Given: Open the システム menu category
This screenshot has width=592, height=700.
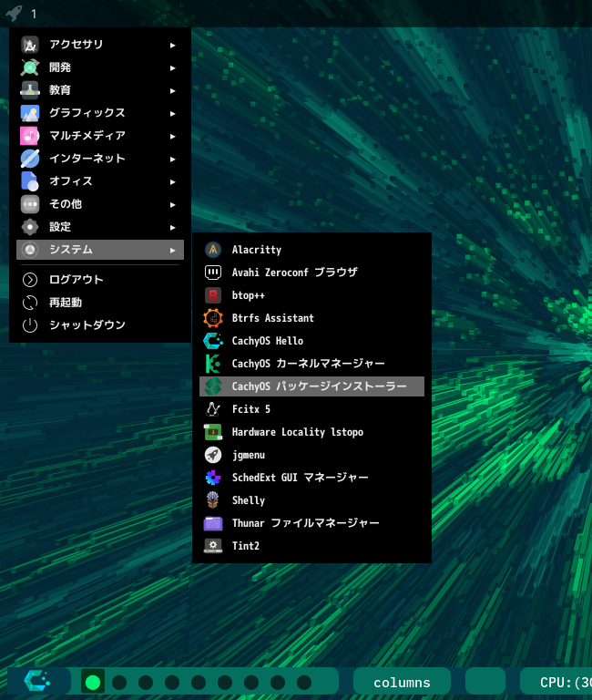Looking at the screenshot, I should [x=100, y=250].
